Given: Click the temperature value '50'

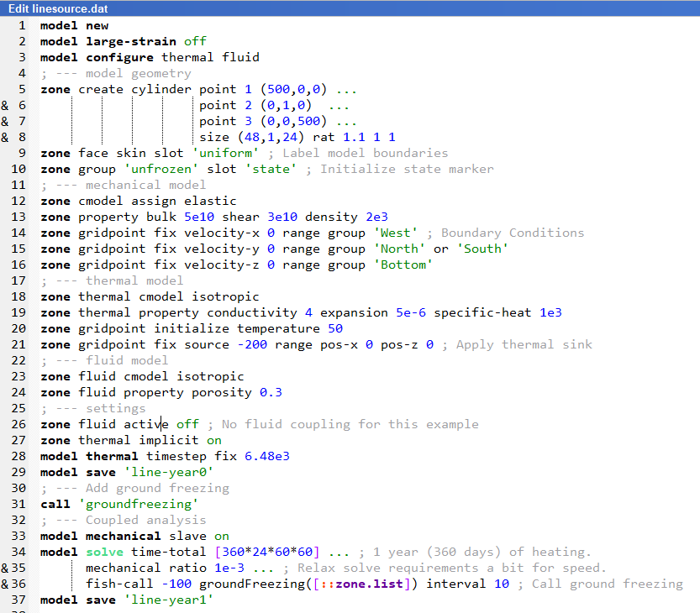Looking at the screenshot, I should 335,329.
